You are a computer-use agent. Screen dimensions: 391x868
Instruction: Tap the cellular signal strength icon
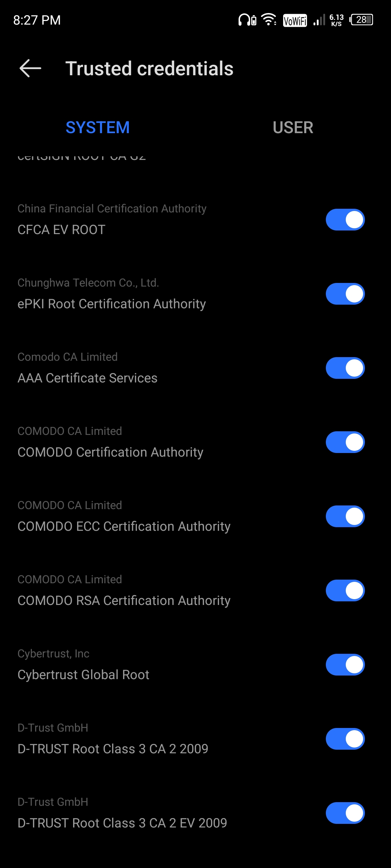point(319,20)
